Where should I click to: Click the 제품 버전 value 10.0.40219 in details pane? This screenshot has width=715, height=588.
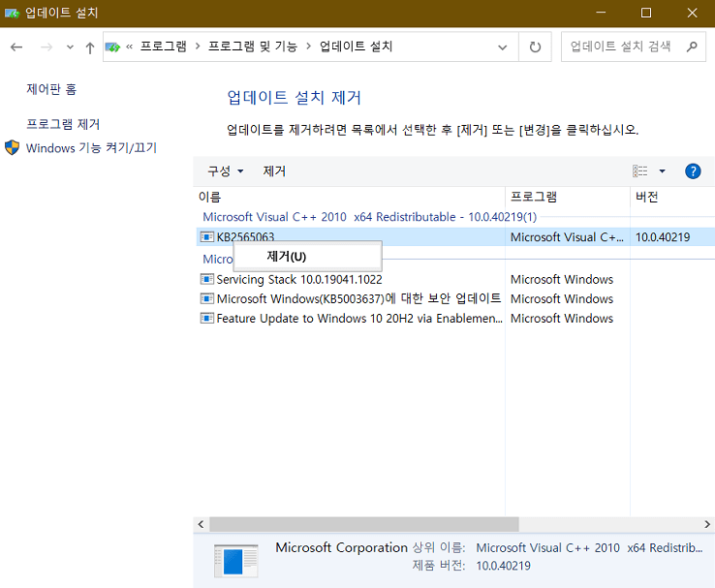point(504,566)
